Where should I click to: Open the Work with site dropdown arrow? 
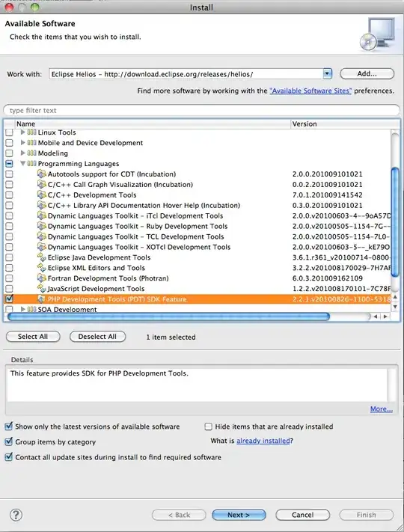pos(328,73)
